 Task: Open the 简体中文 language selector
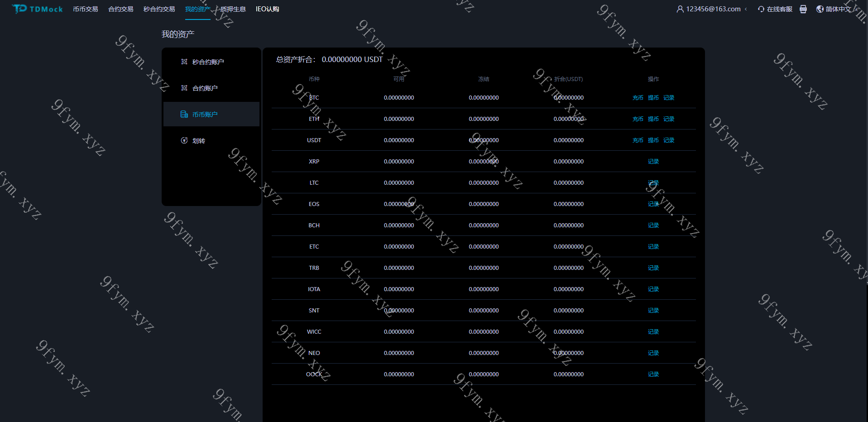(x=839, y=9)
